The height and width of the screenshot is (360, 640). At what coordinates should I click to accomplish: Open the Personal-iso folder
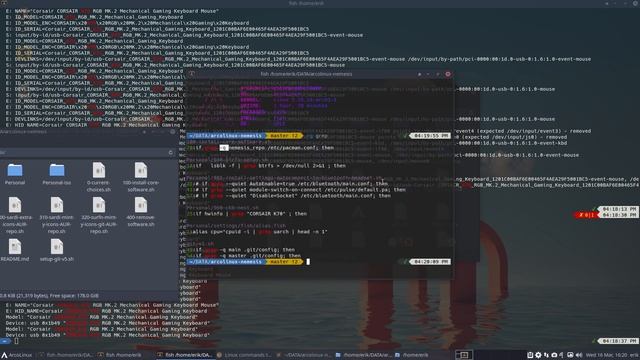(57, 174)
